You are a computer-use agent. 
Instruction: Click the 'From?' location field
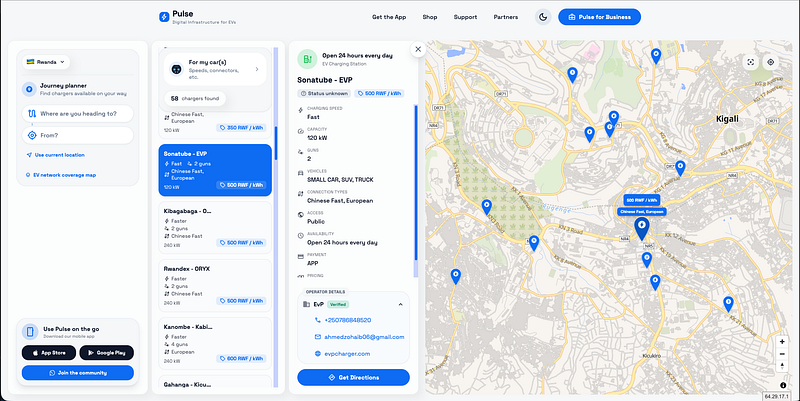tap(78, 135)
